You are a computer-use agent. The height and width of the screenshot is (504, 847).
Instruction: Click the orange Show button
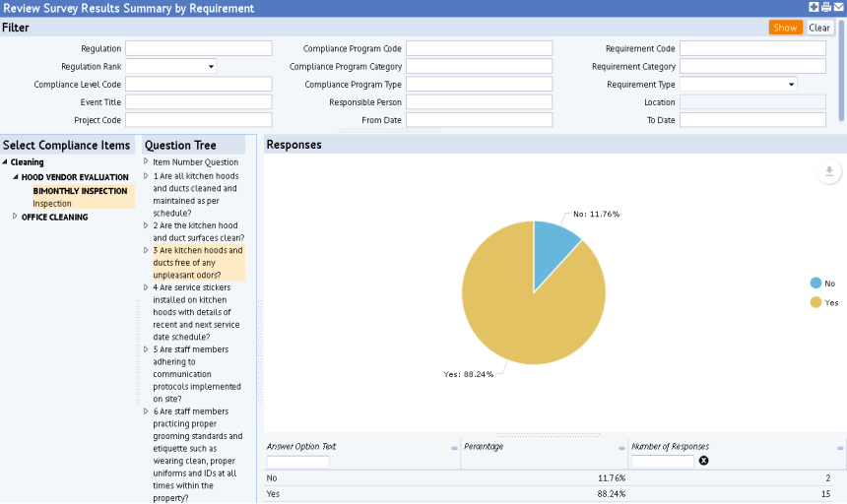click(x=785, y=28)
